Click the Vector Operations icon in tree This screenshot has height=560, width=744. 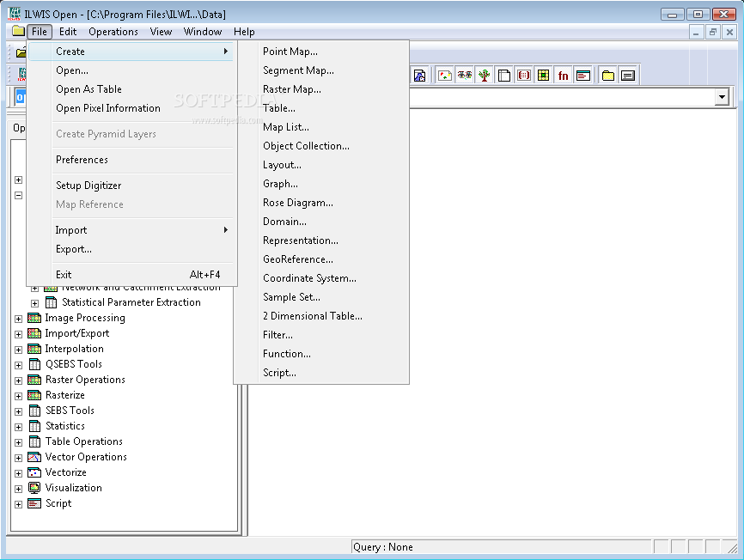point(34,457)
